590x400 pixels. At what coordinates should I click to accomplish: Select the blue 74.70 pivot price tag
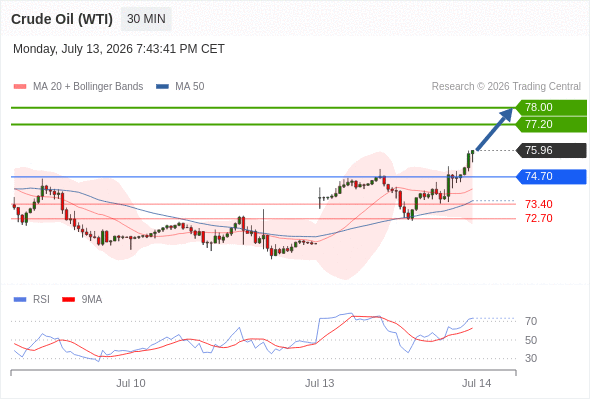[x=551, y=176]
